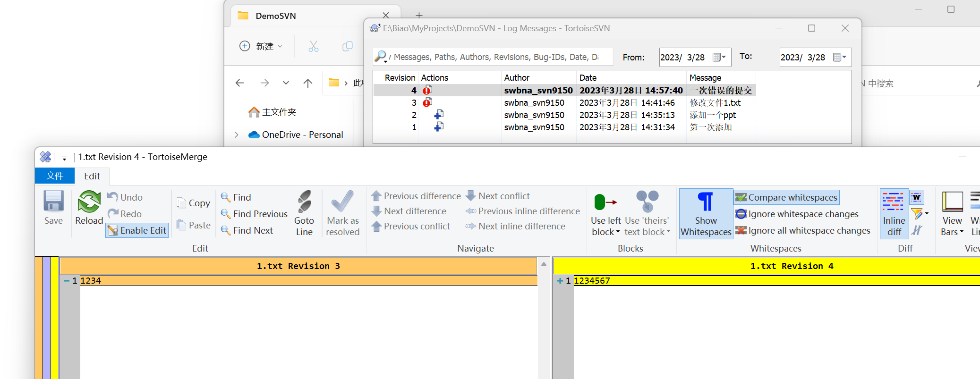980x379 pixels.
Task: Click the Explorer Copy icon in DemoSVN window
Action: click(348, 46)
